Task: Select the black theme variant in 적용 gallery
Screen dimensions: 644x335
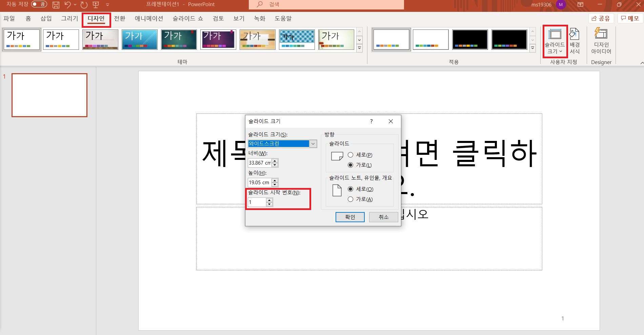Action: [x=470, y=39]
